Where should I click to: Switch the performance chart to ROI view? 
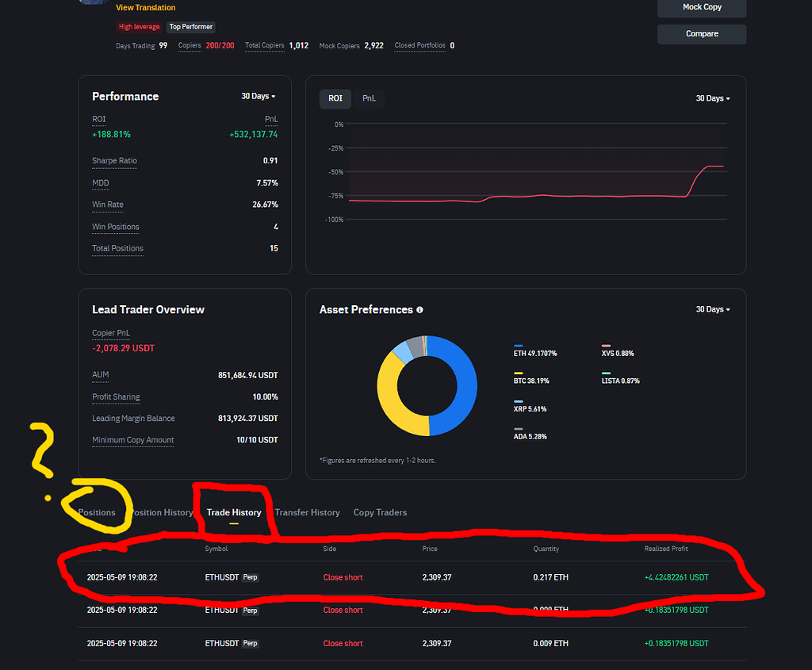click(x=335, y=98)
